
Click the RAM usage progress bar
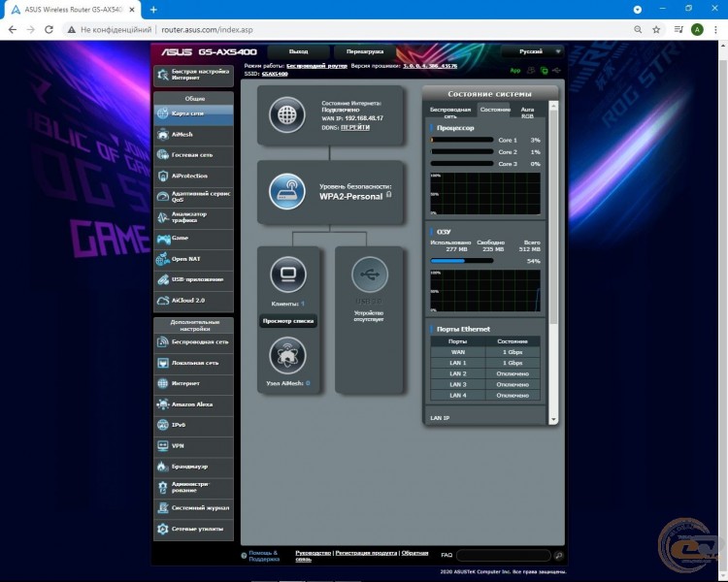(461, 261)
